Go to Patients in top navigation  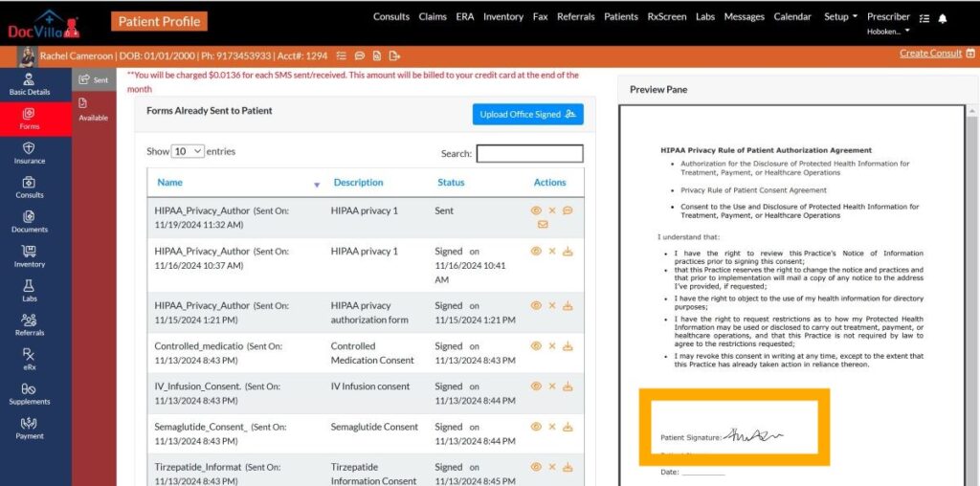coord(620,17)
